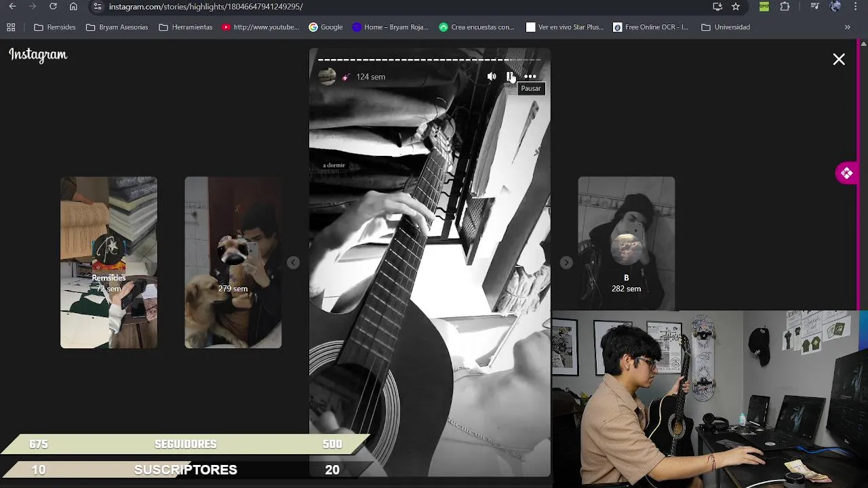Click the page vertical scrollbar
This screenshot has height=488, width=868.
click(x=863, y=264)
